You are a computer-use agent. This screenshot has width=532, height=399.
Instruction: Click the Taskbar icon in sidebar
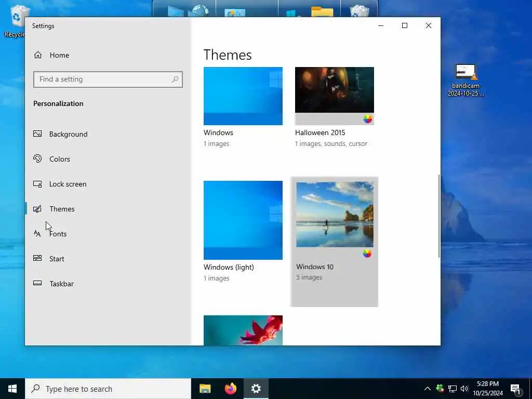click(x=37, y=283)
